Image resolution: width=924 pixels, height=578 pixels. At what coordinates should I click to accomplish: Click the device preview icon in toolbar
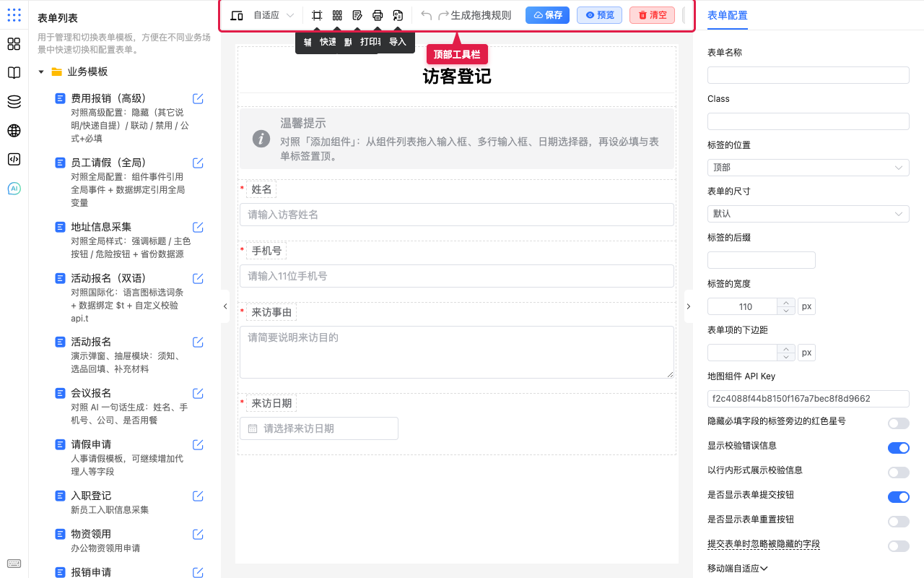[237, 15]
